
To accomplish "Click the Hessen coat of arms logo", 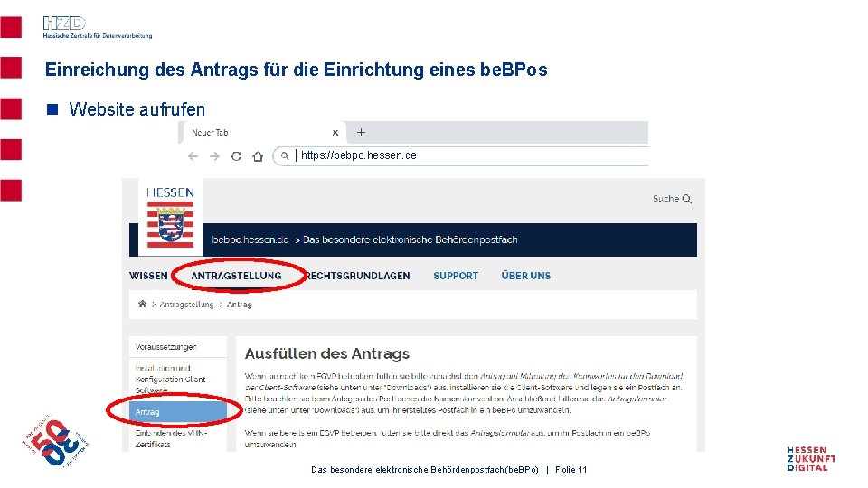I will [171, 224].
